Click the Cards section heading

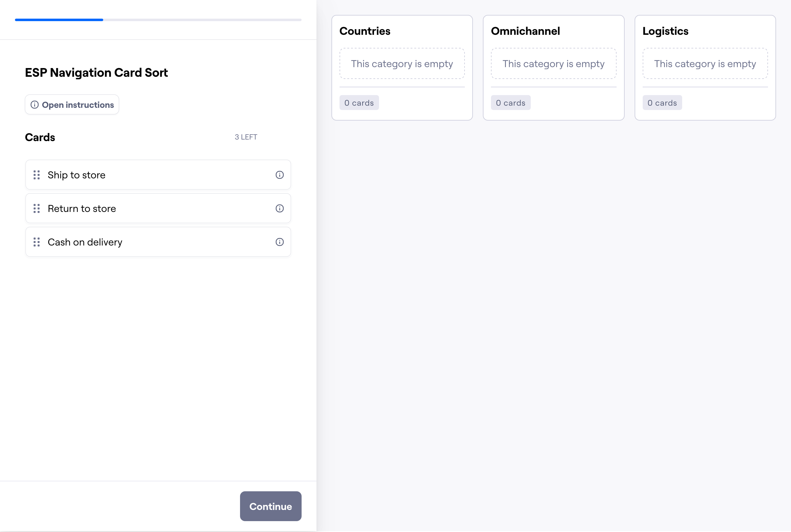pyautogui.click(x=40, y=137)
